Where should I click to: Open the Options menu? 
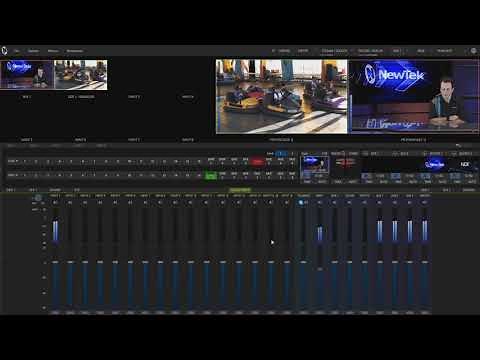(33, 51)
